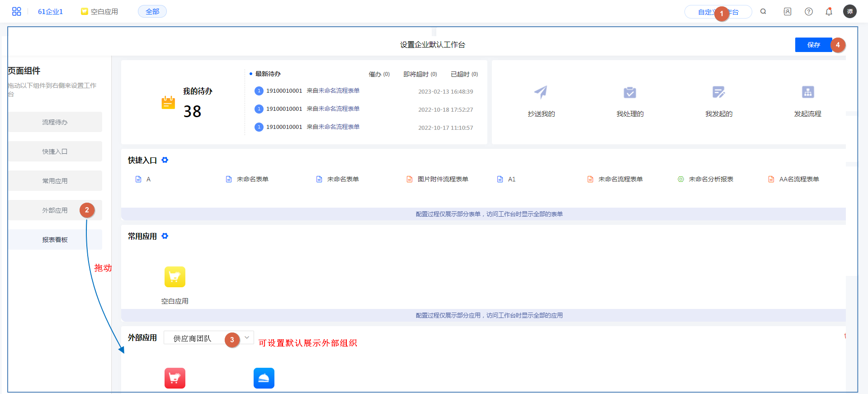Click the app grid icon at top-left
The width and height of the screenshot is (868, 394).
(x=17, y=12)
